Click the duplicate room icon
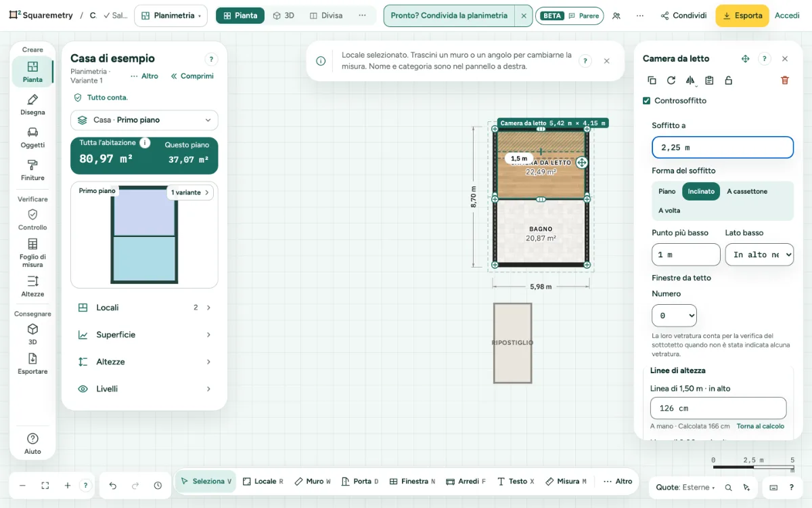This screenshot has width=812, height=508. click(x=652, y=80)
